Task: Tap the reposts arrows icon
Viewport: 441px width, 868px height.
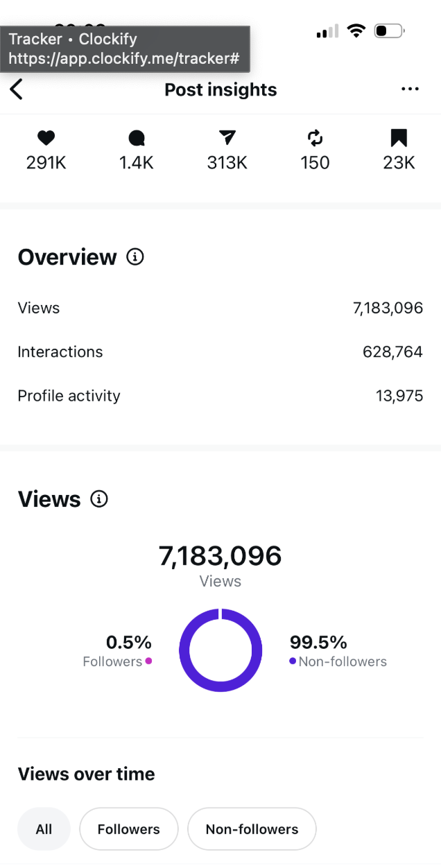Action: [x=315, y=139]
